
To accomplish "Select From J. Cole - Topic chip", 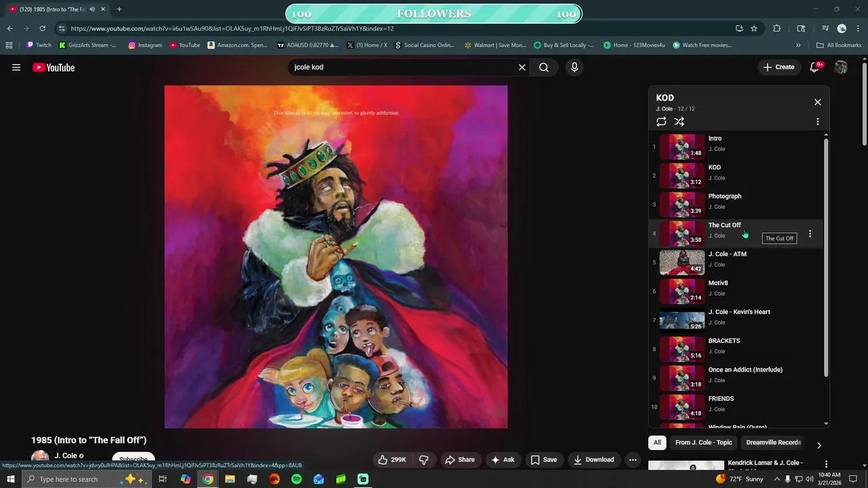I will (x=704, y=443).
